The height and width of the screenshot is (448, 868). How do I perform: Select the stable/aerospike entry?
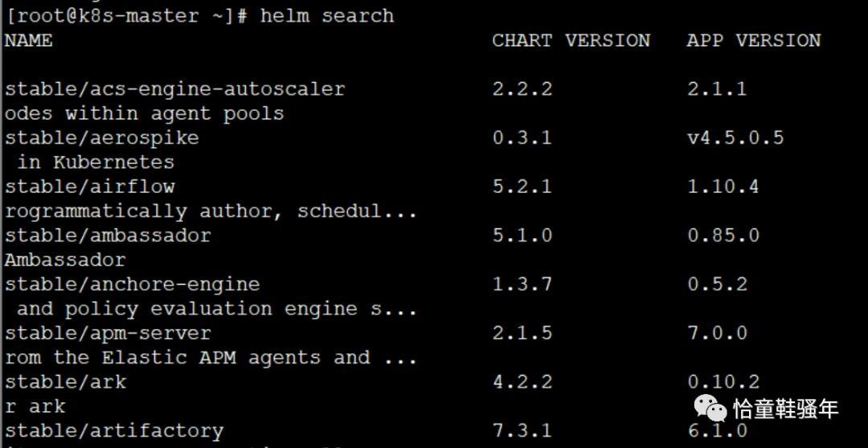102,138
